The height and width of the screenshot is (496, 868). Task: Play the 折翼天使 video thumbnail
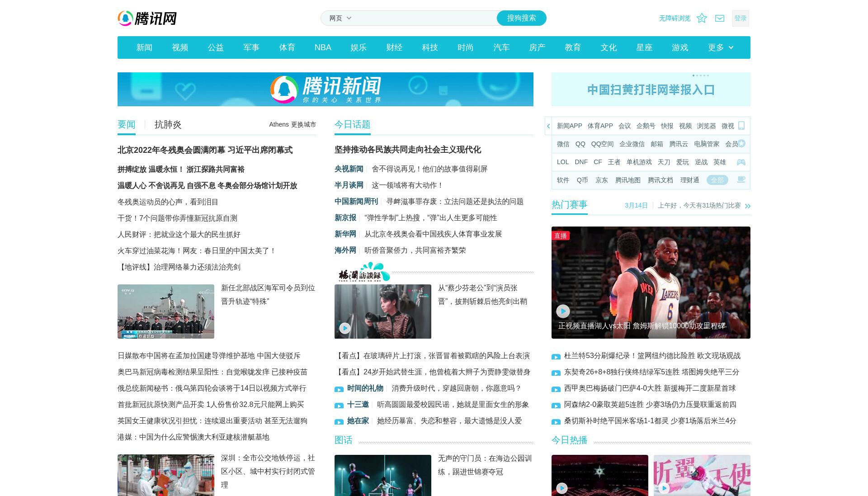click(x=664, y=488)
